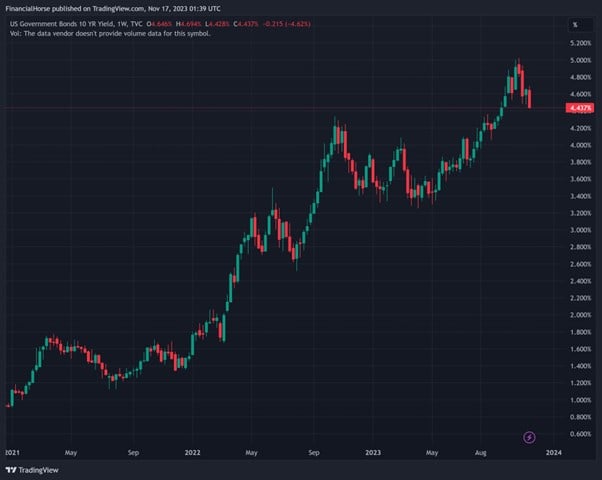Click the TradingView logo at bottom left
This screenshot has height=480, width=602.
32,470
